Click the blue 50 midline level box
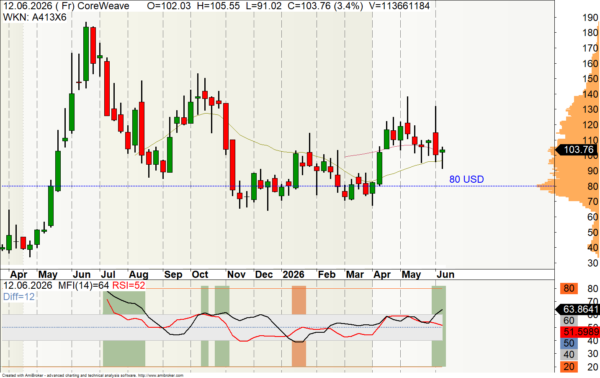The image size is (600, 378). 569,343
